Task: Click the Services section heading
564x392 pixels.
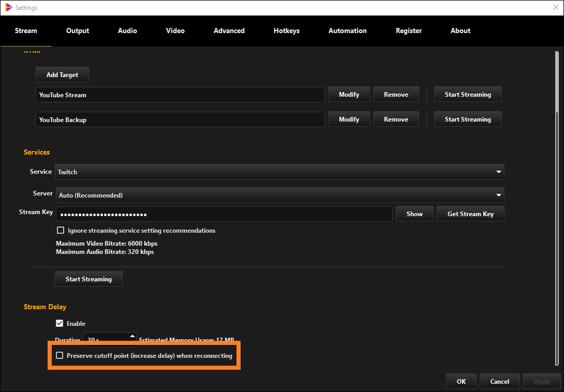Action: tap(37, 152)
